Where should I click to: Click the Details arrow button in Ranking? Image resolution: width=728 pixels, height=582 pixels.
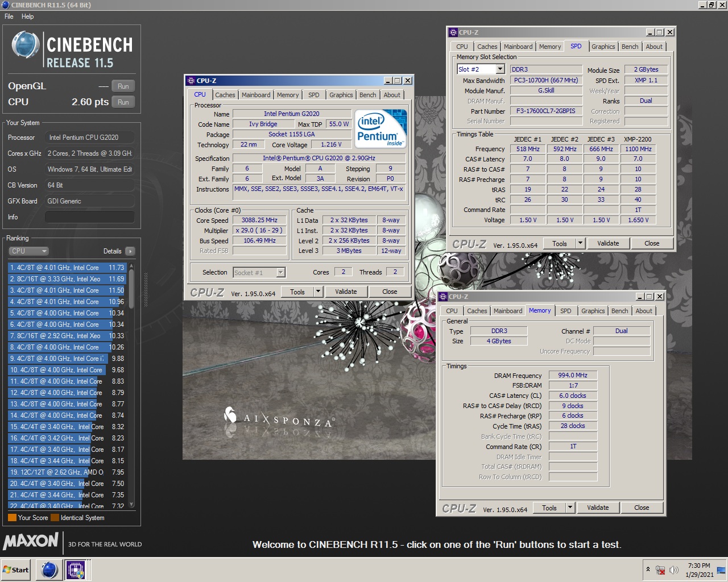pos(130,251)
